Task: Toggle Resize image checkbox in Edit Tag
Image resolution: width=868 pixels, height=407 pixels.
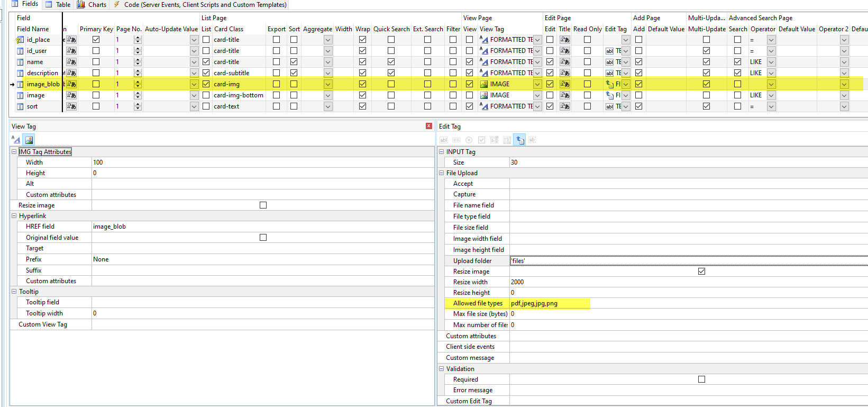Action: click(x=701, y=271)
